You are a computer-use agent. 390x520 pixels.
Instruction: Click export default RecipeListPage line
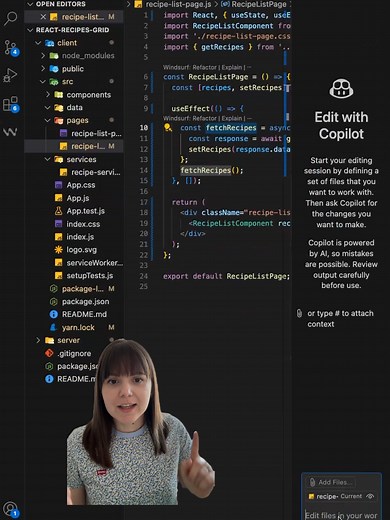pyautogui.click(x=226, y=276)
